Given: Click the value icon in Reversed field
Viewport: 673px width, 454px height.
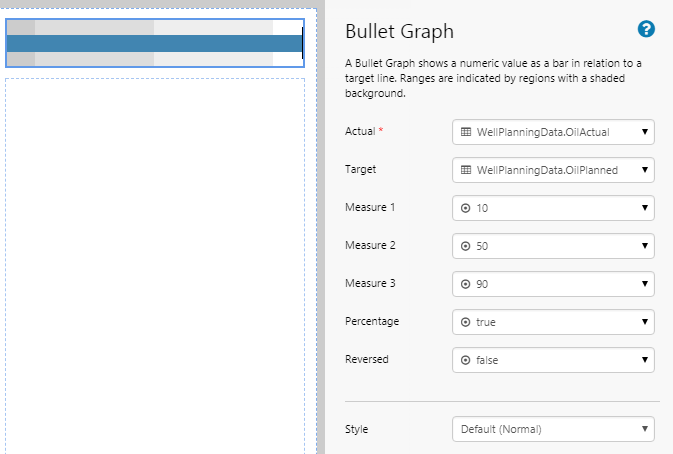Looking at the screenshot, I should pos(466,360).
